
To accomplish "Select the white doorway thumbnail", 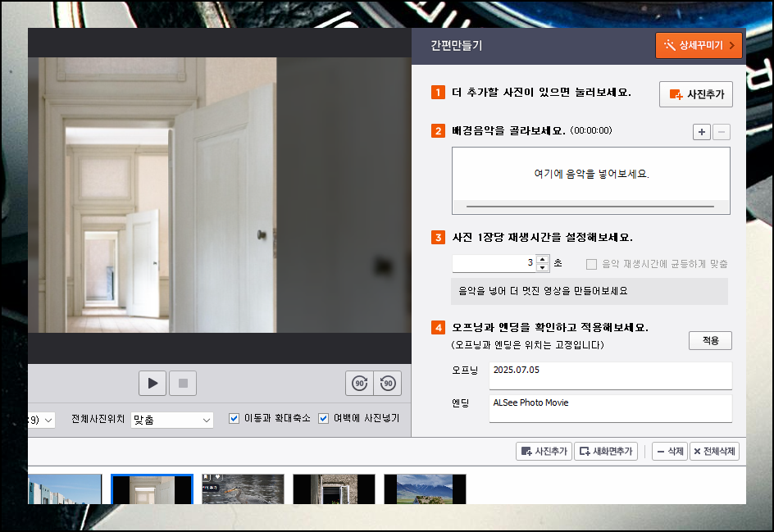I will coord(152,489).
